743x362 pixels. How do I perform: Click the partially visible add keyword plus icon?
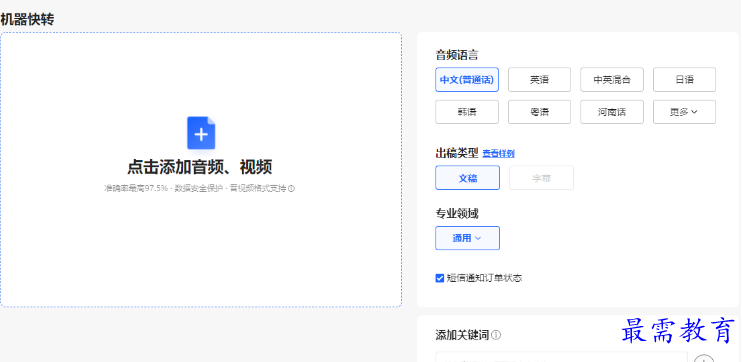tap(704, 358)
